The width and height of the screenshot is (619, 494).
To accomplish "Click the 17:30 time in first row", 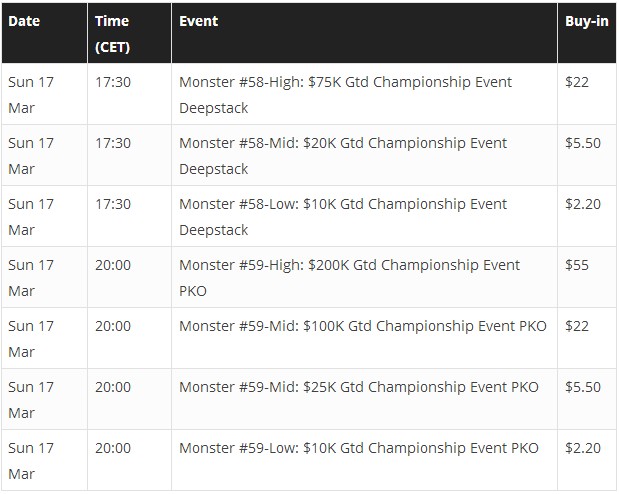I will click(x=113, y=82).
